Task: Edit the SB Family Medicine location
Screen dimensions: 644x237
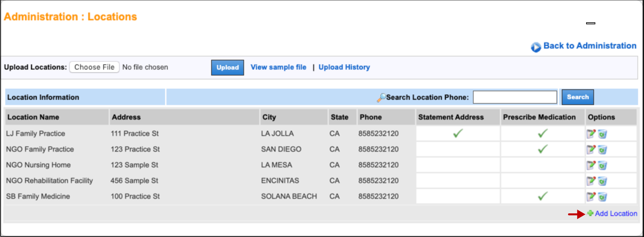Action: pos(591,197)
